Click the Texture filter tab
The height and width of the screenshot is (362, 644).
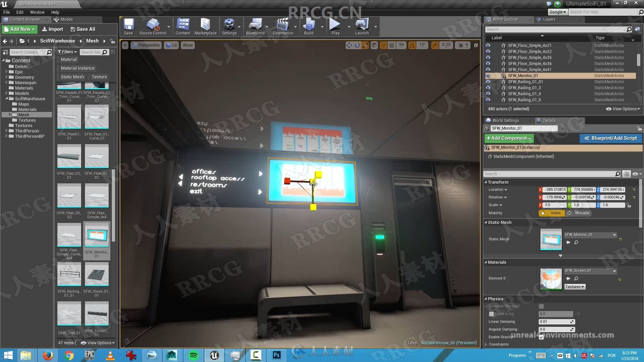(x=99, y=76)
